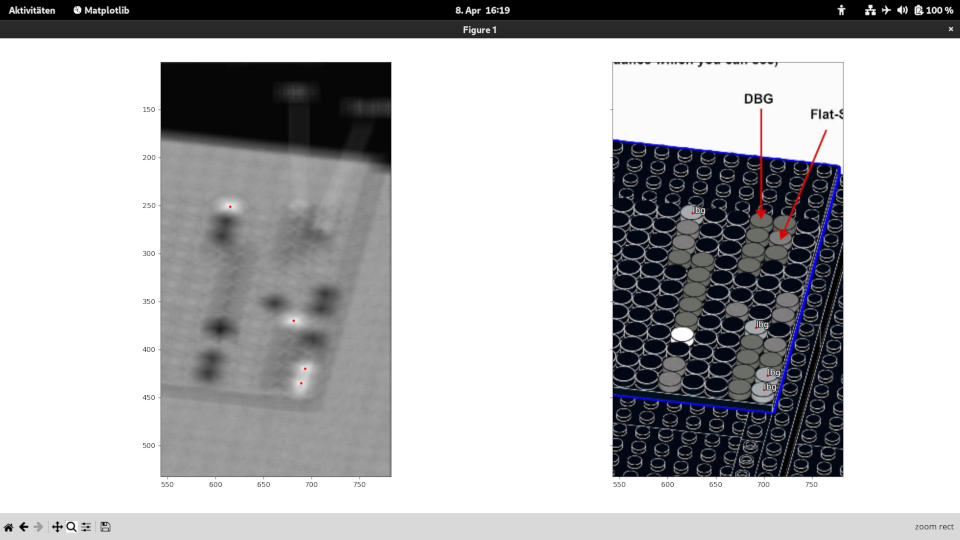Viewport: 960px width, 540px height.
Task: Click the airplane mode indicator
Action: point(886,10)
